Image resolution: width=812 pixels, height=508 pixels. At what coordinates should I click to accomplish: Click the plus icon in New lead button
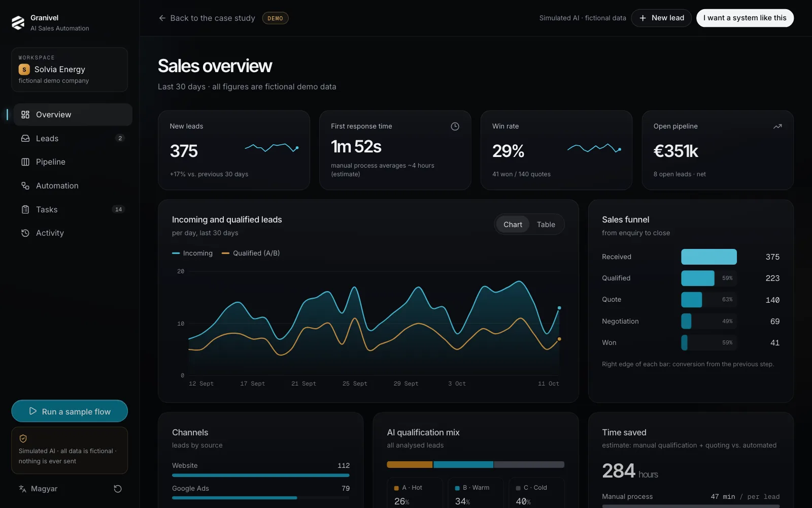click(x=642, y=18)
